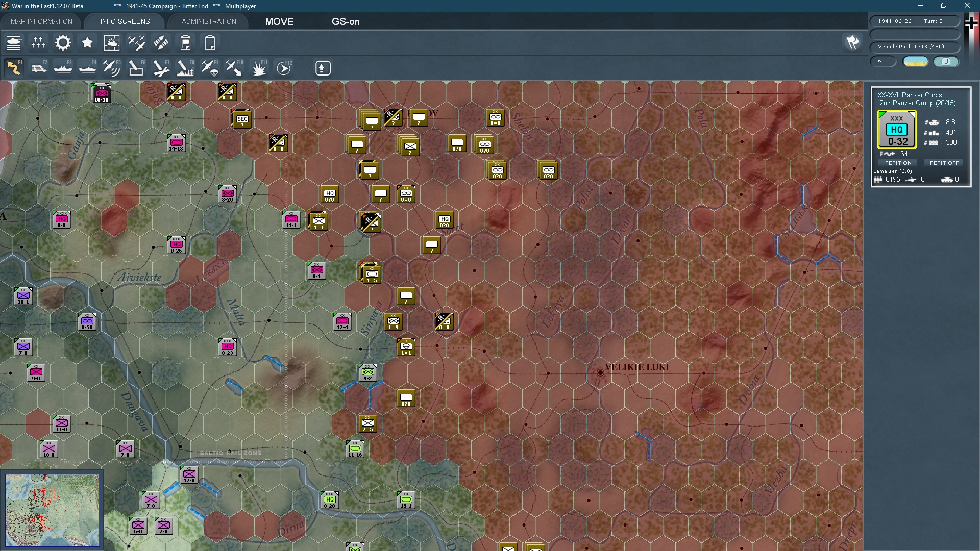
Task: Select the 8-20 pink unit counter
Action: coord(227,194)
